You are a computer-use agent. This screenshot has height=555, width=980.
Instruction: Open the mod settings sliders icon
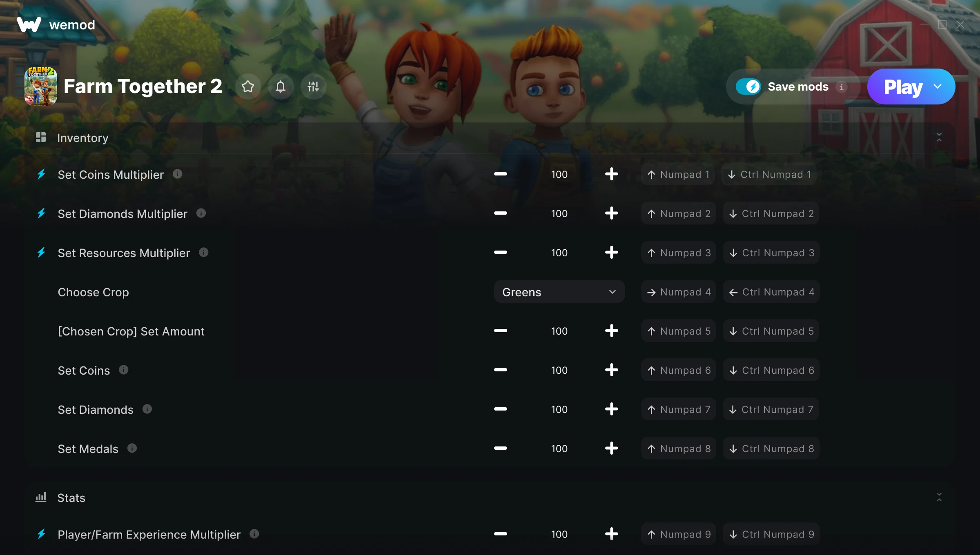coord(313,87)
